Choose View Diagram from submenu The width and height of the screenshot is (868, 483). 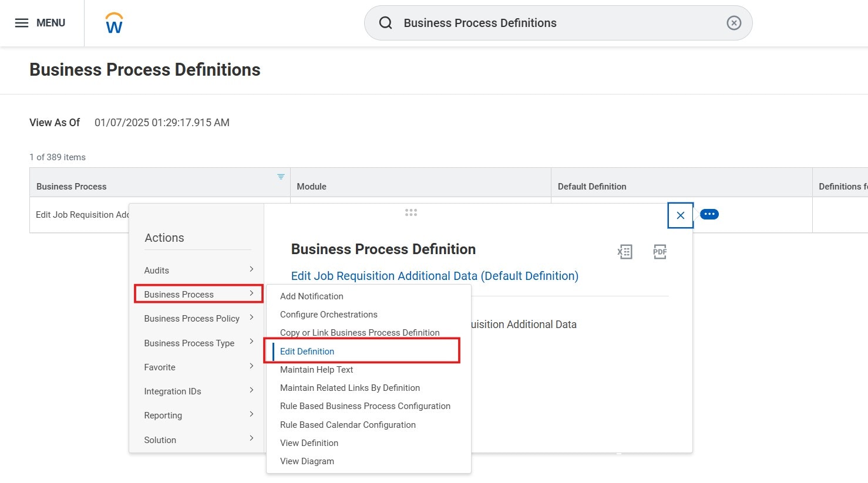307,461
